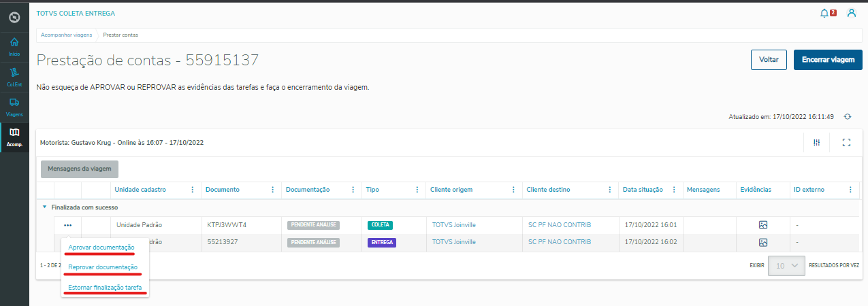Image resolution: width=868 pixels, height=306 pixels.
Task: View evidence image for ENTREGA row
Action: (763, 242)
